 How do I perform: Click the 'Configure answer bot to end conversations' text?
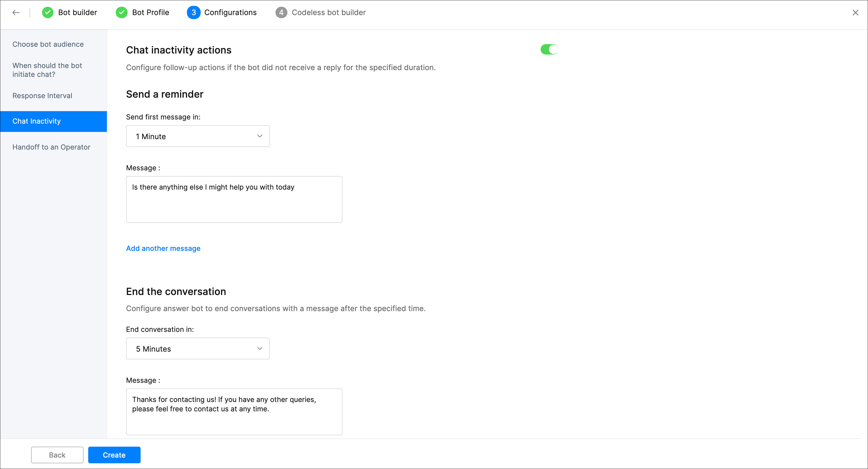pyautogui.click(x=276, y=309)
